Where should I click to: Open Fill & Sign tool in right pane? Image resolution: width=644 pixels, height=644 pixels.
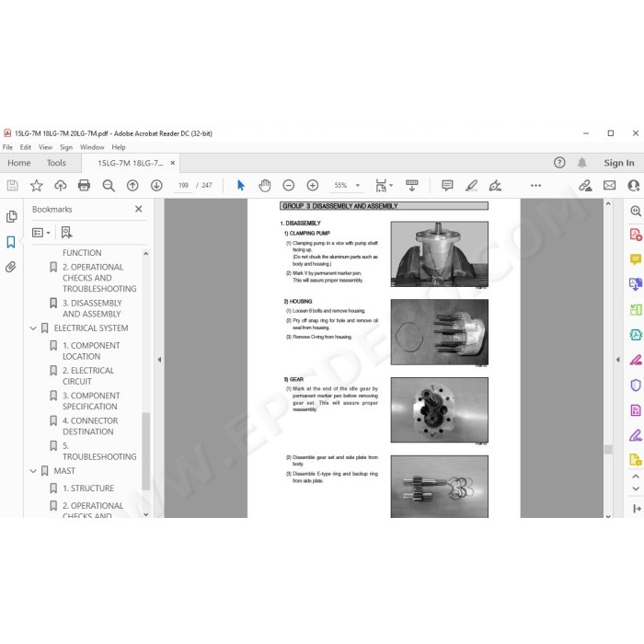point(636,435)
